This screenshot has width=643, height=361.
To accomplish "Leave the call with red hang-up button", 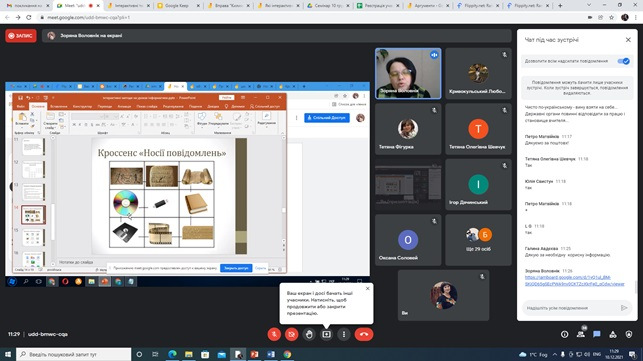I will coord(364,334).
